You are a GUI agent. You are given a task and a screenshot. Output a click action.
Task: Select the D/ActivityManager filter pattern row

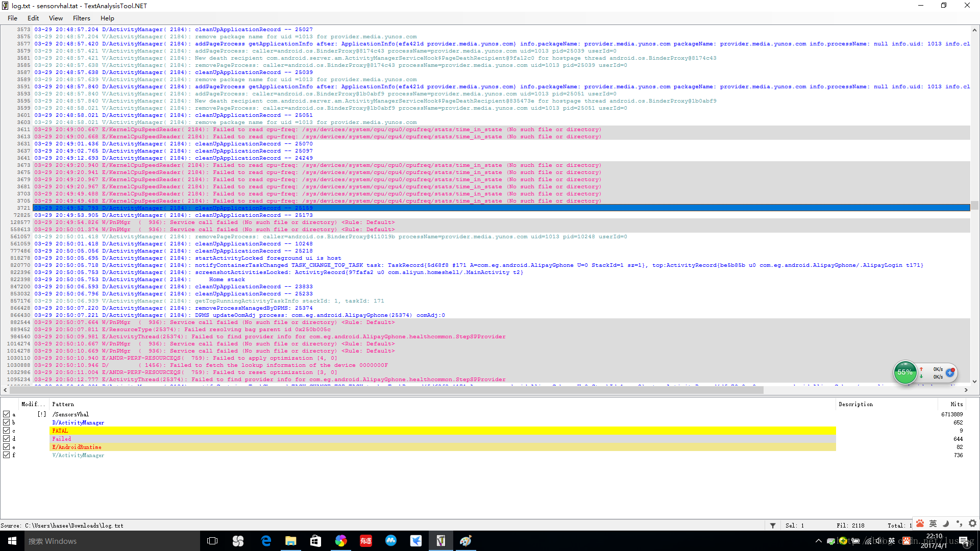[x=443, y=422]
